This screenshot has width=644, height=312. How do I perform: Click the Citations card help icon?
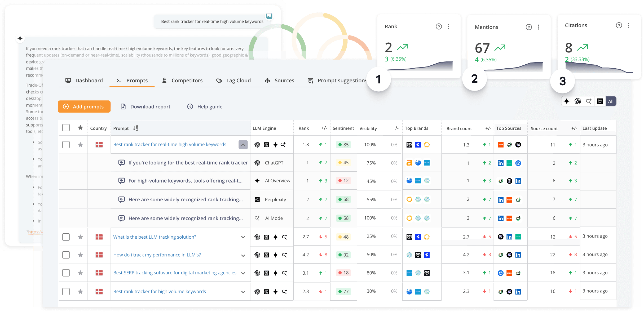coord(619,25)
